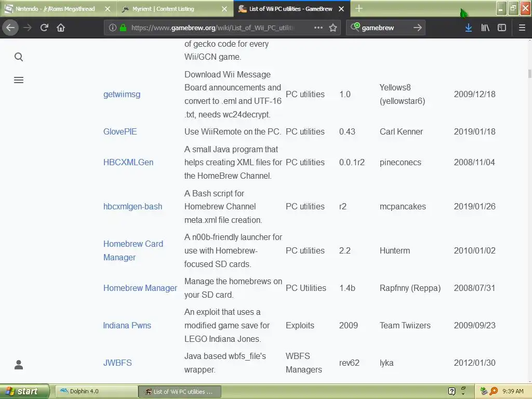Image resolution: width=532 pixels, height=399 pixels.
Task: Select author text Team Twiizers
Action: pos(405,325)
